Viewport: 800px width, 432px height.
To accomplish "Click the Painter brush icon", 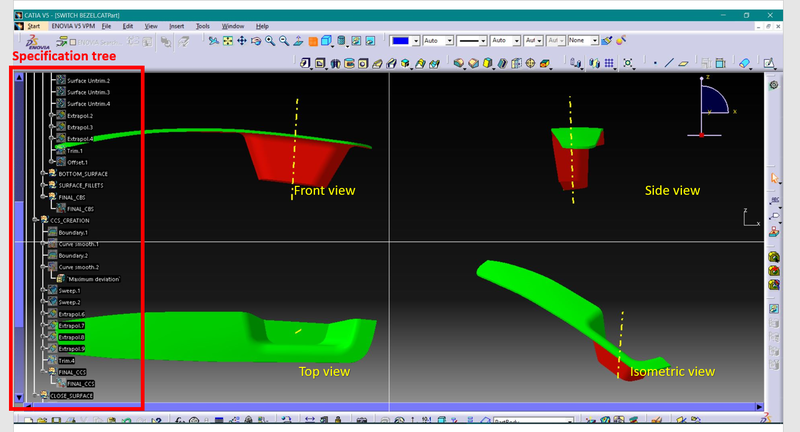I will coord(607,41).
